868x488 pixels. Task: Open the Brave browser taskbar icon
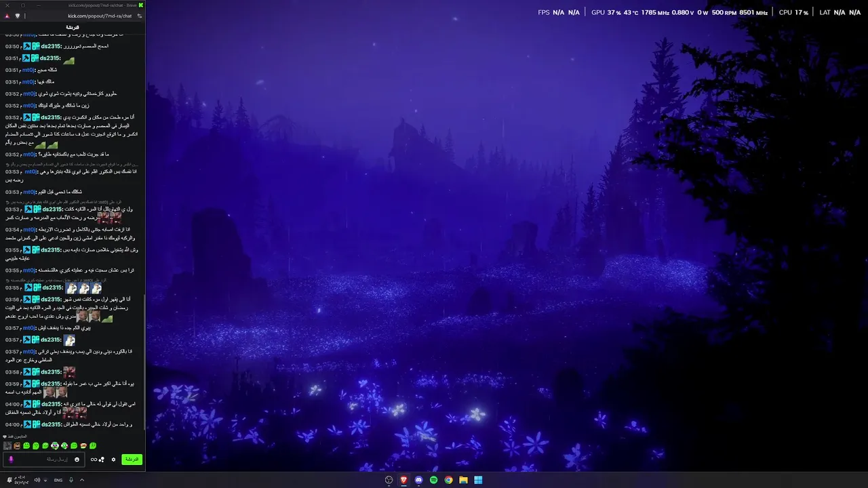pos(403,480)
